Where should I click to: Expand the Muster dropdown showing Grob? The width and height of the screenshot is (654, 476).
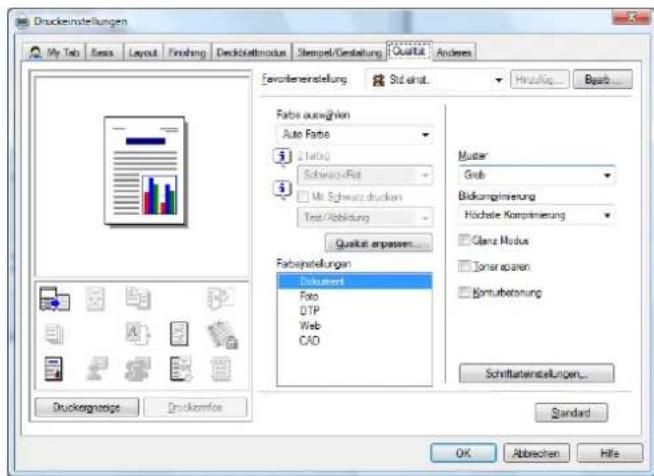point(536,175)
